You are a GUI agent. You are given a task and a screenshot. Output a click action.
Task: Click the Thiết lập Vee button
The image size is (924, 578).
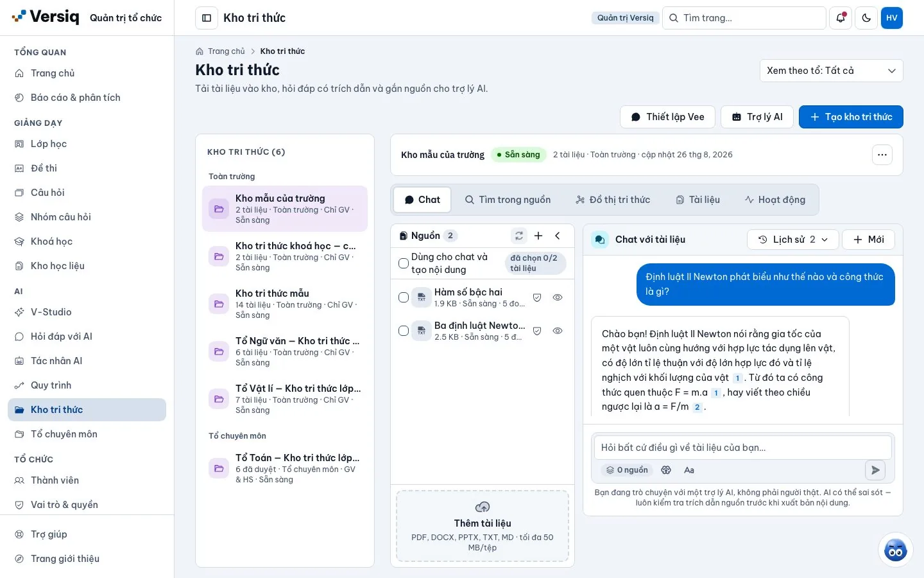point(667,117)
